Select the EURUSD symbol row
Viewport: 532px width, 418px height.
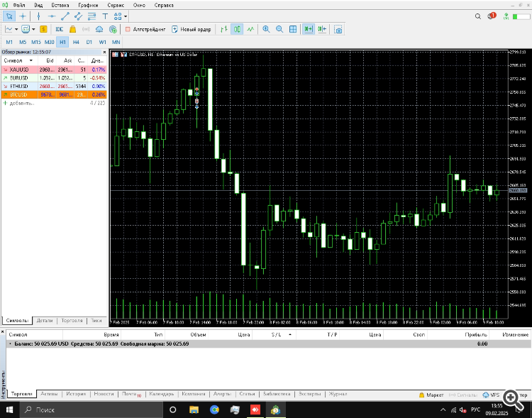54,78
